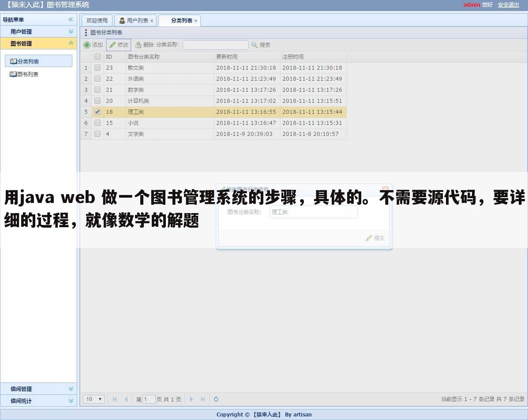Check the checkbox for 散文类 row
Viewport: 528px width, 420px height.
tap(97, 67)
